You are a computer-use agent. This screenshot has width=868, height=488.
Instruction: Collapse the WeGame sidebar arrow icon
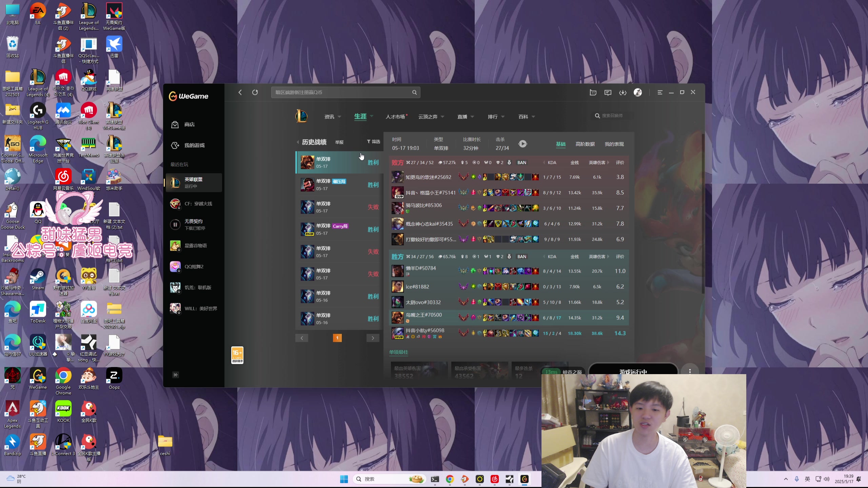(176, 374)
